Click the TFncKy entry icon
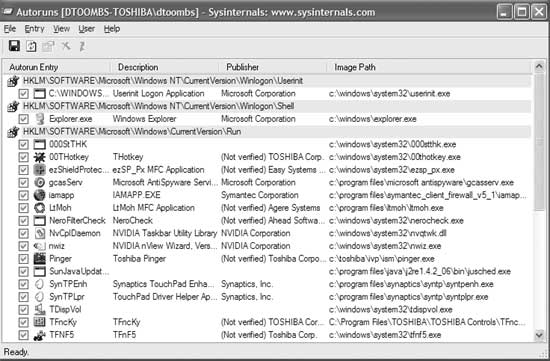The image size is (550, 361). click(x=40, y=322)
